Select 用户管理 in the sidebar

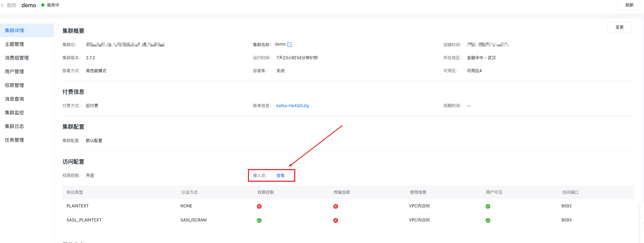[14, 72]
